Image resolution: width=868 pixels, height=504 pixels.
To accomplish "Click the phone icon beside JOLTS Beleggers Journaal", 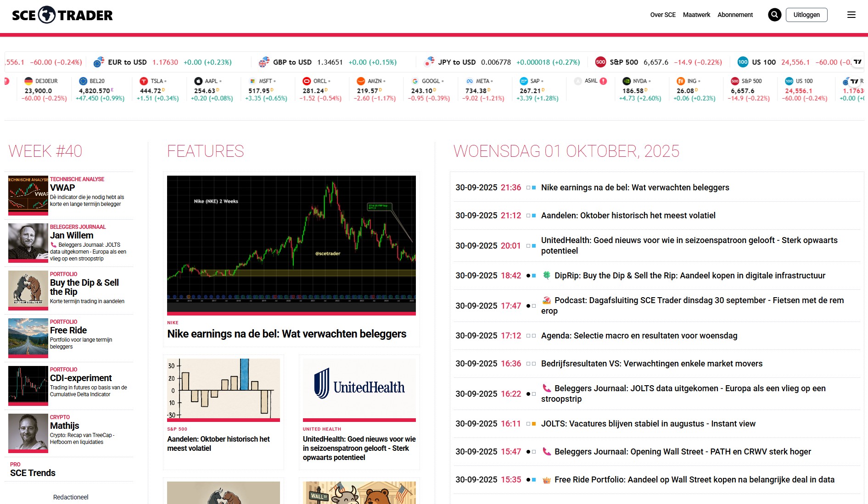I will coord(546,388).
